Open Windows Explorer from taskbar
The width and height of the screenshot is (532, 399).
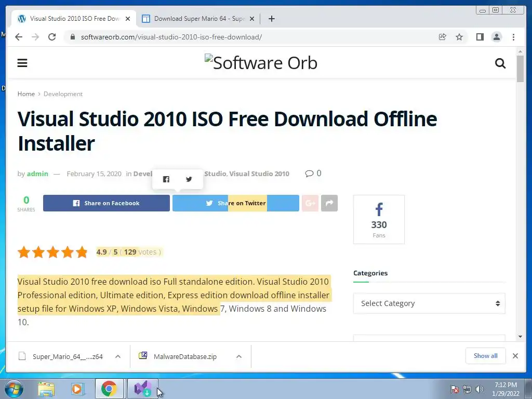click(46, 389)
